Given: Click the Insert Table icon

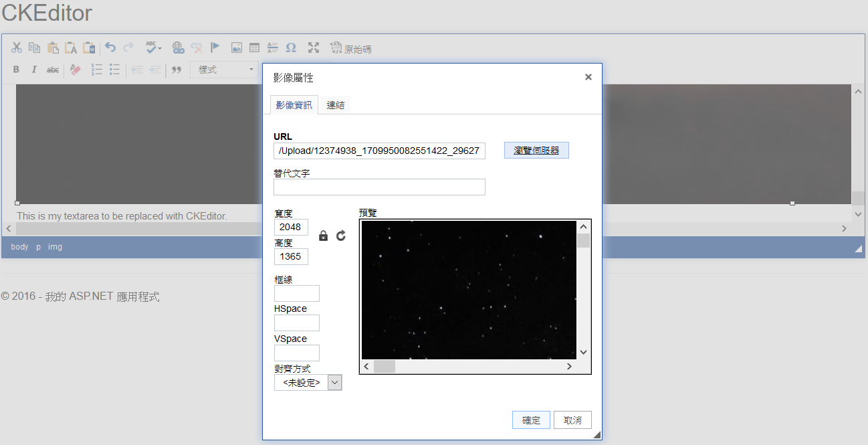Looking at the screenshot, I should click(254, 48).
